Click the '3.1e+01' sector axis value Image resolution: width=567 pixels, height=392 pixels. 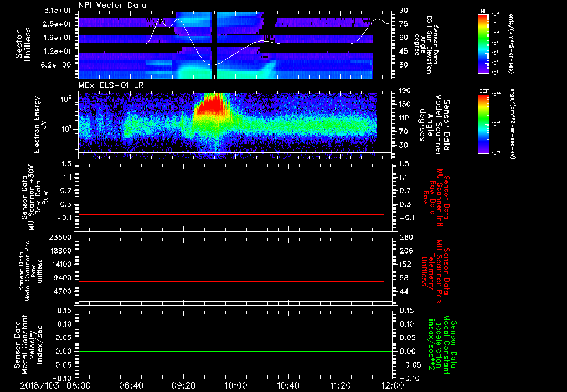57,11
